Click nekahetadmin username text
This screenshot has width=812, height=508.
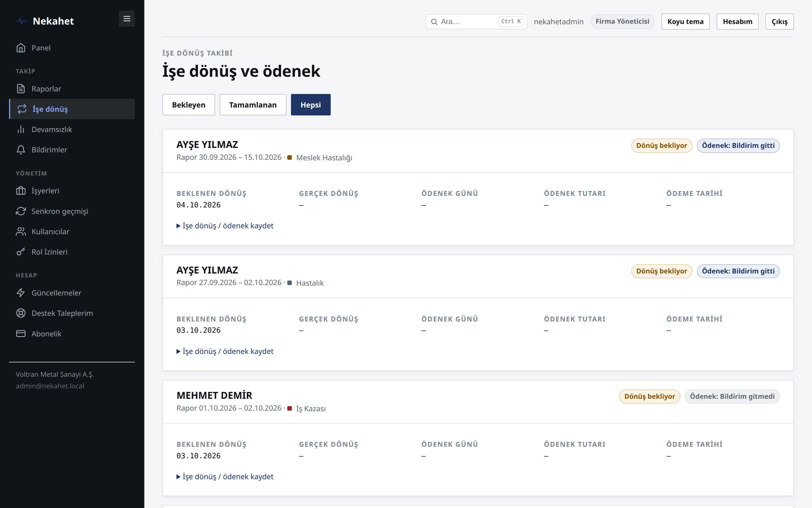(x=559, y=21)
